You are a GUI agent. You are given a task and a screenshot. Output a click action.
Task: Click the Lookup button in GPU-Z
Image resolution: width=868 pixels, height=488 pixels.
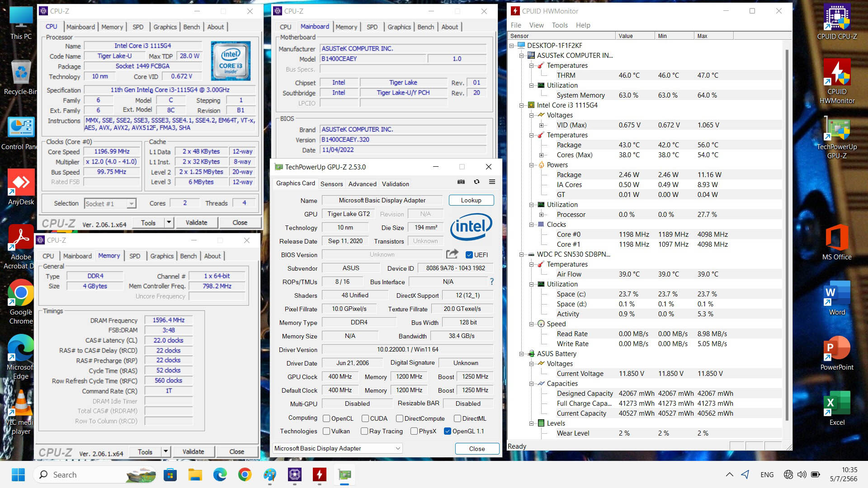click(471, 200)
